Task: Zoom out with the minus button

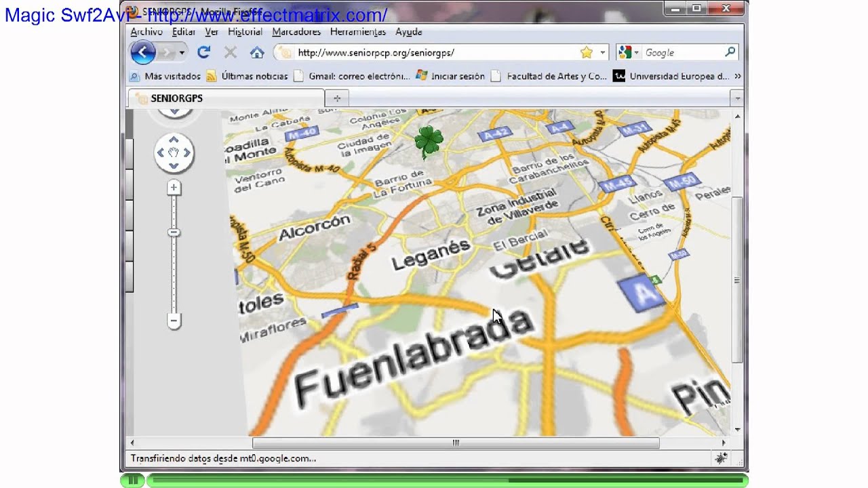Action: tap(174, 321)
